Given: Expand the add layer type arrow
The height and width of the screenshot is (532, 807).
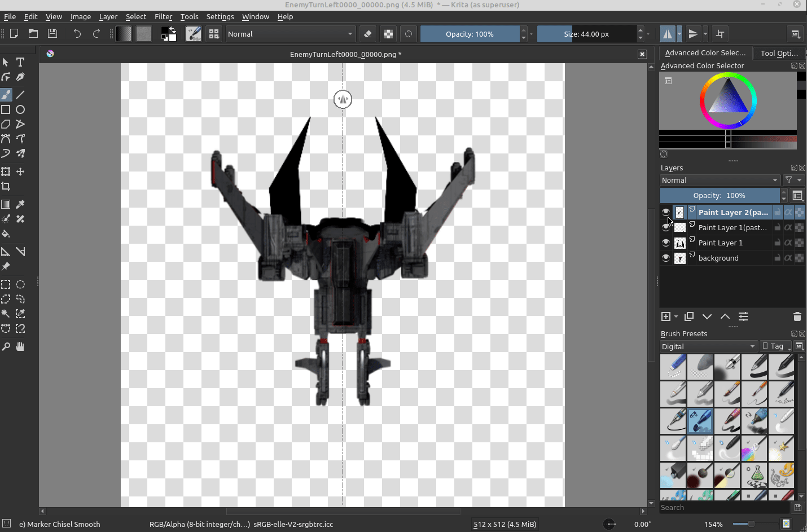Looking at the screenshot, I should point(676,316).
